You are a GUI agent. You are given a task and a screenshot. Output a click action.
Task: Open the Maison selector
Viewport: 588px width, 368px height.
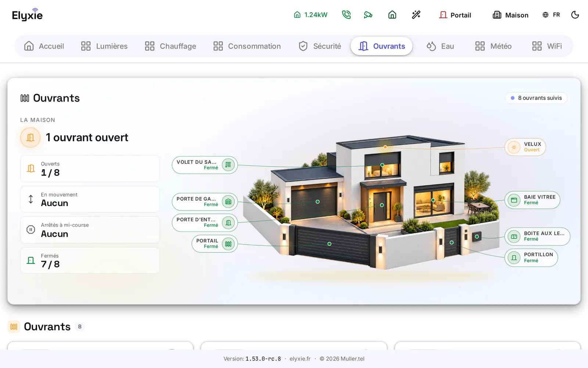510,15
